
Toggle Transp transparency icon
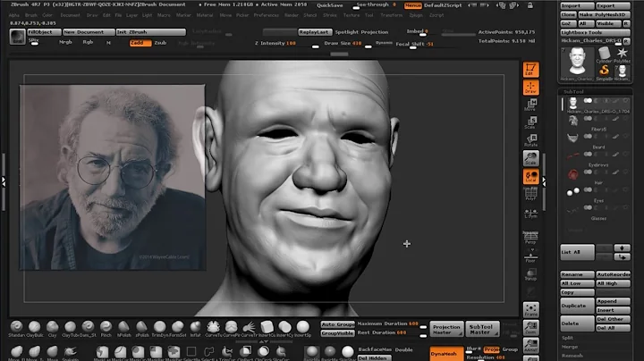point(530,274)
